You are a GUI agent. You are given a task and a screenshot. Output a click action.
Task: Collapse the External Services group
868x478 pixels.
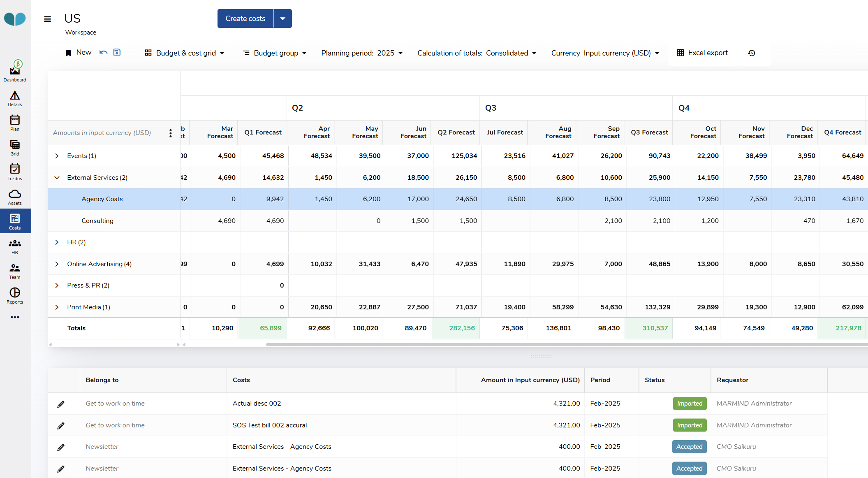pyautogui.click(x=57, y=178)
